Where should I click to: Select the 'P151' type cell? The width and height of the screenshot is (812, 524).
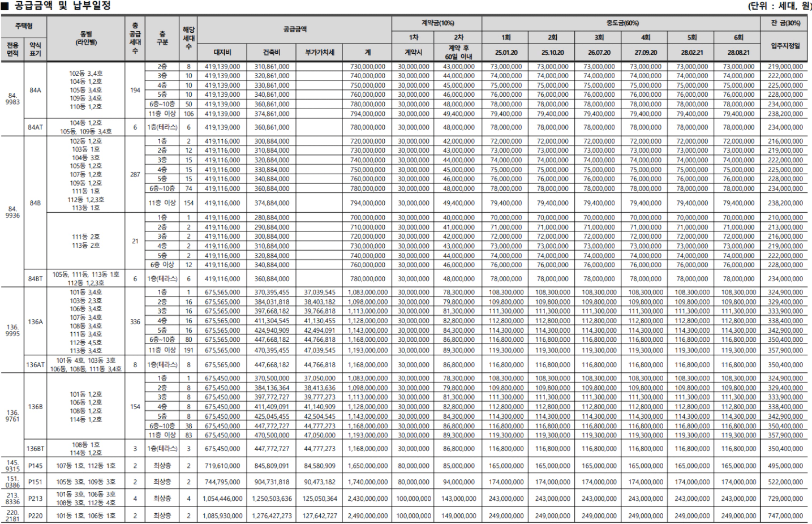point(35,482)
